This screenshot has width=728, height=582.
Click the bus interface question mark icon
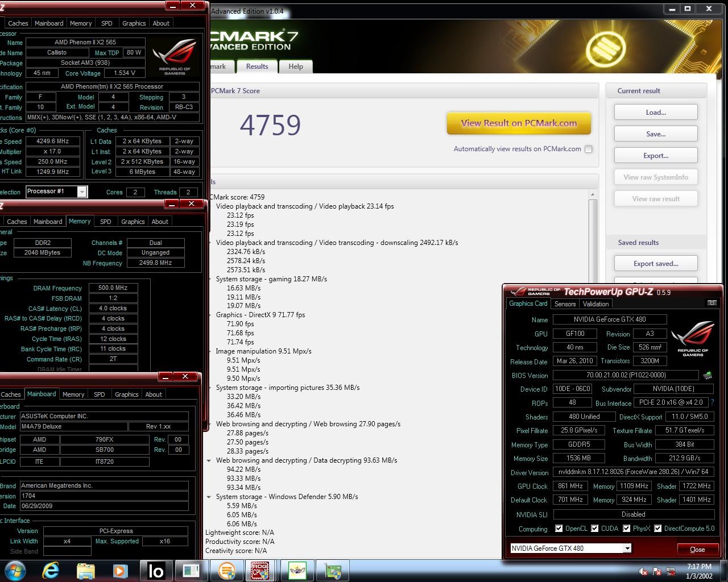(x=712, y=402)
